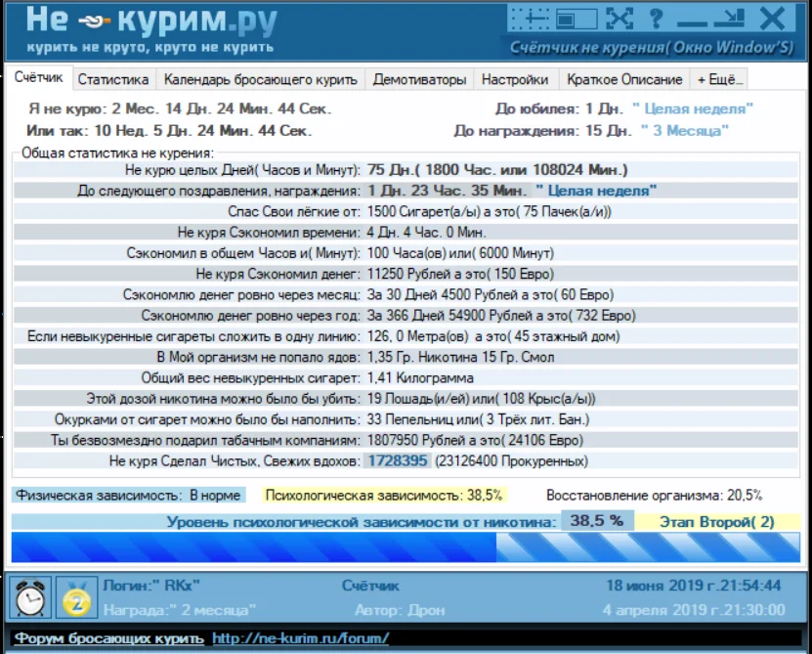Click the fullscreen expand arrows icon
Viewport: 812px width, 654px height.
point(619,18)
